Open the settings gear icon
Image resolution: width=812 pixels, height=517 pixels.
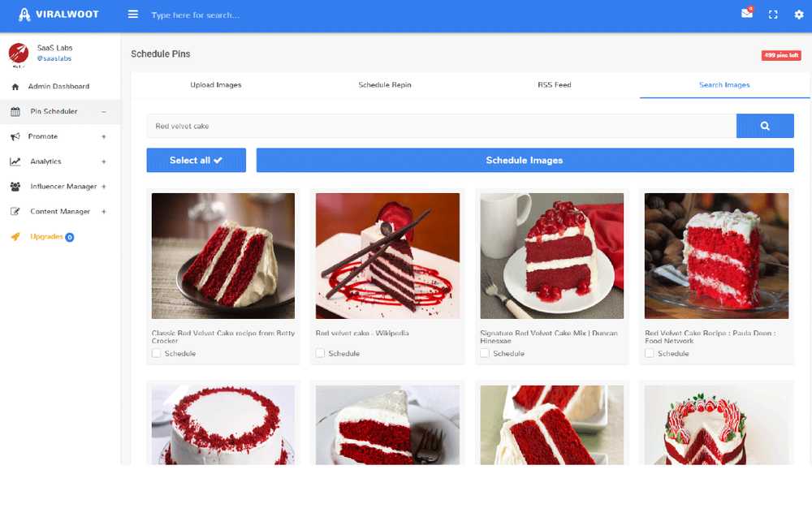click(x=798, y=15)
